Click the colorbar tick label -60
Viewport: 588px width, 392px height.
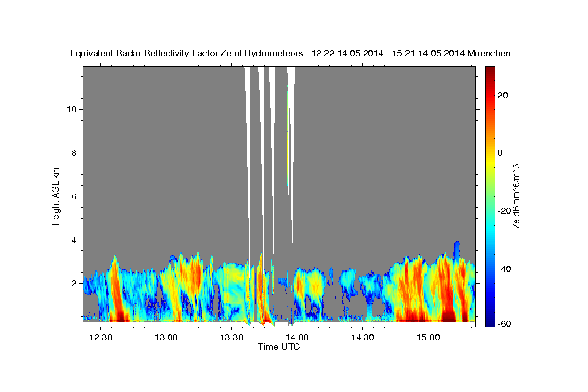tap(504, 324)
